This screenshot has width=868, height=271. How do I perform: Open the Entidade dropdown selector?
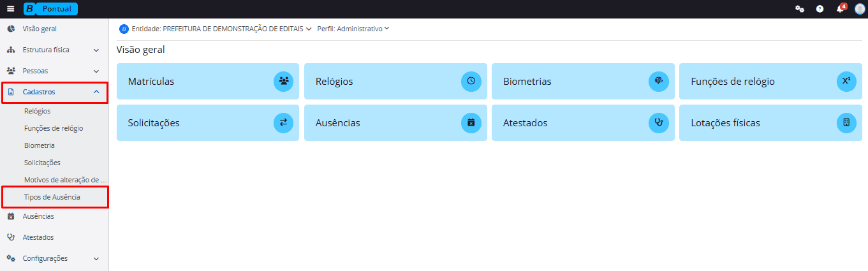pyautogui.click(x=216, y=29)
